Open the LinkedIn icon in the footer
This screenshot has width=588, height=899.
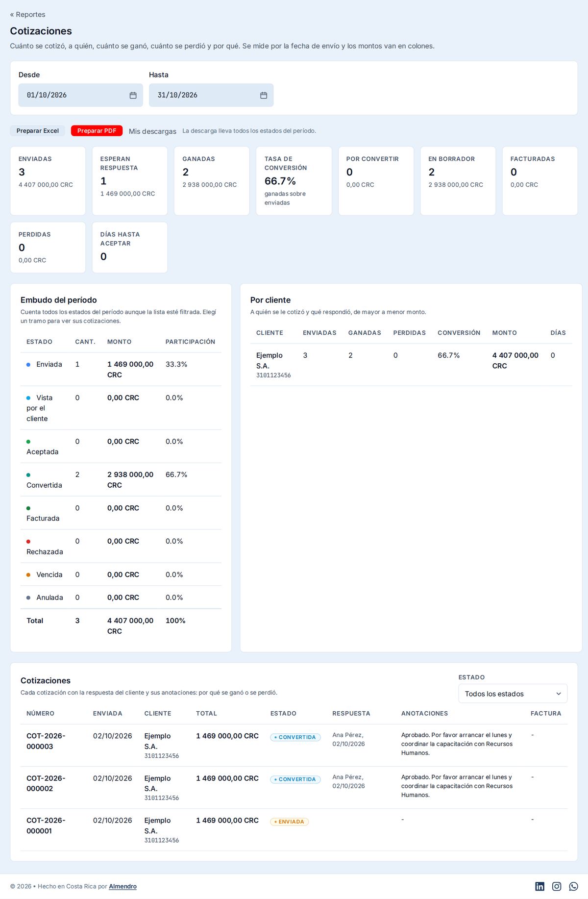[539, 886]
